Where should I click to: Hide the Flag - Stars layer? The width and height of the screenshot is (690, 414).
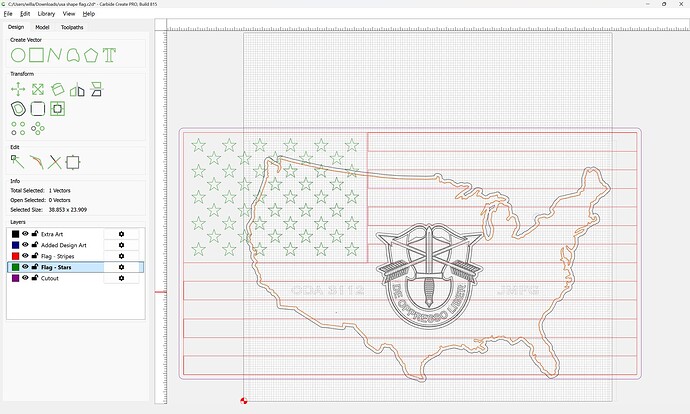click(25, 267)
